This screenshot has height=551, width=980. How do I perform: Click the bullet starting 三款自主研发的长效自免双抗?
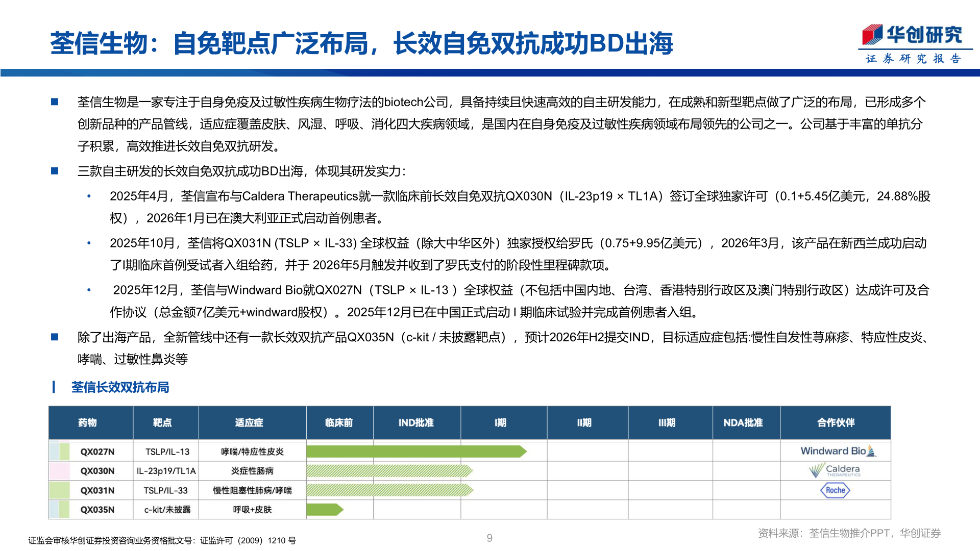242,171
